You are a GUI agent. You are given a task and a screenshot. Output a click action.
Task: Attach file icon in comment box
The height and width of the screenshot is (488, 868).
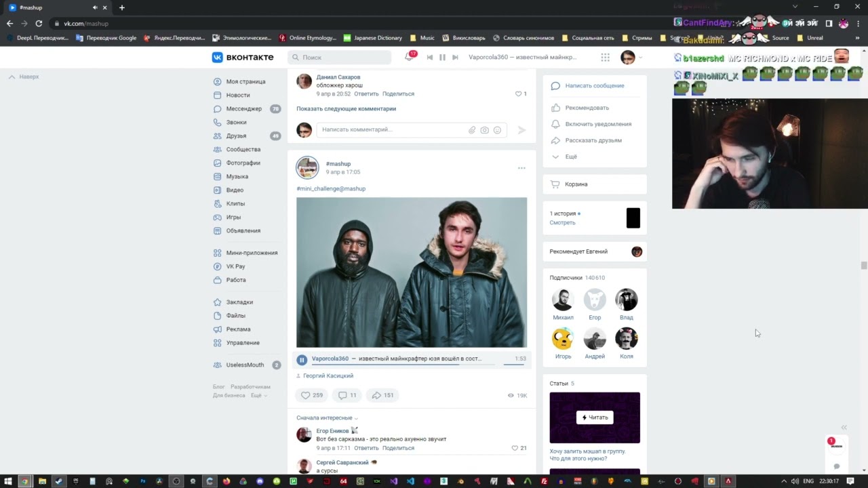[x=472, y=130]
